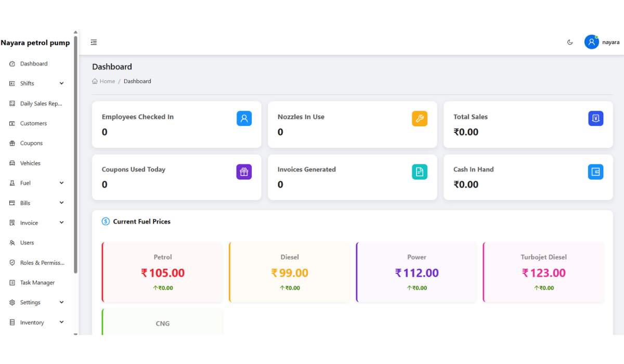Click the Inventory sidebar icon

point(12,323)
